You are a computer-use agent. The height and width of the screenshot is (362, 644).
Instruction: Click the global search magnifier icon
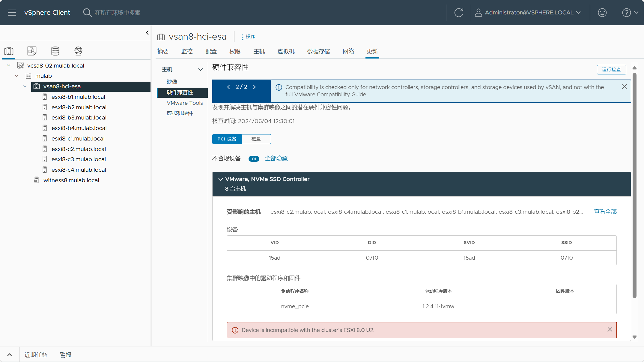click(x=87, y=13)
